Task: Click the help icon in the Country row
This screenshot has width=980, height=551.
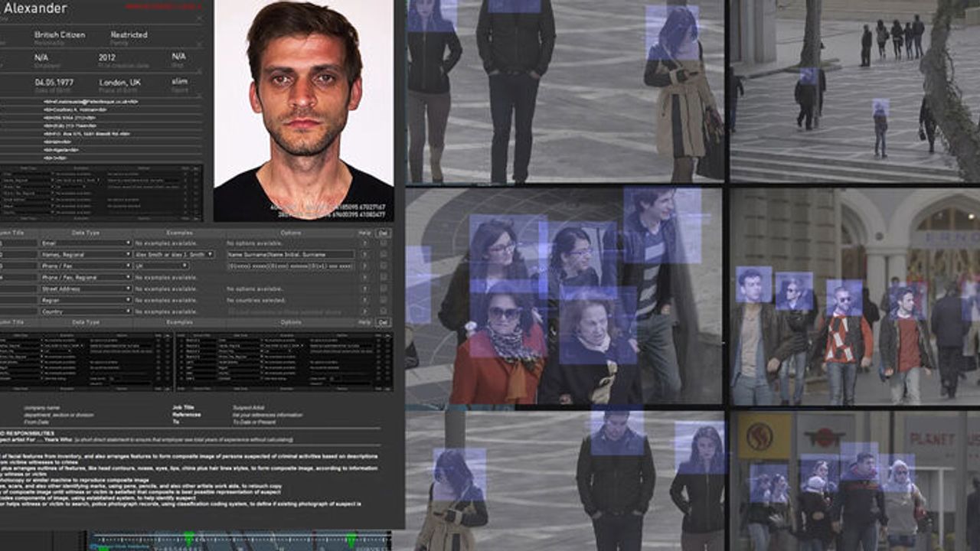Action: [x=364, y=311]
